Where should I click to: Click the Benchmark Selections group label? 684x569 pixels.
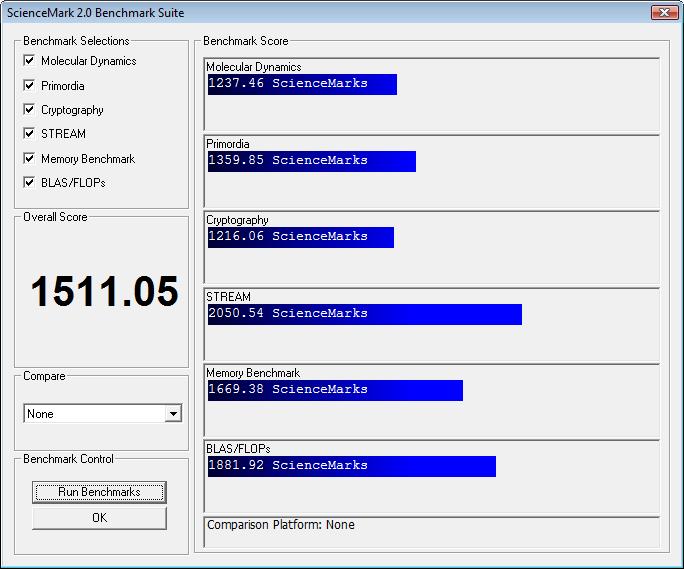point(76,41)
